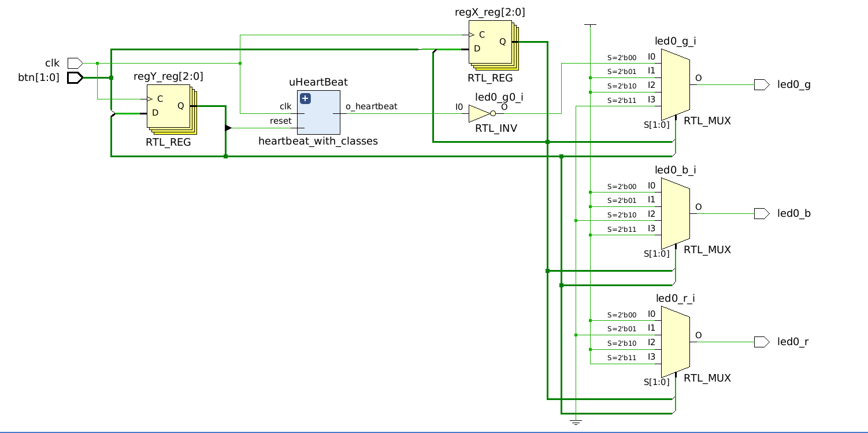Click the 'led0_b' output port name
Screen dimensions: 868x433
[794, 213]
